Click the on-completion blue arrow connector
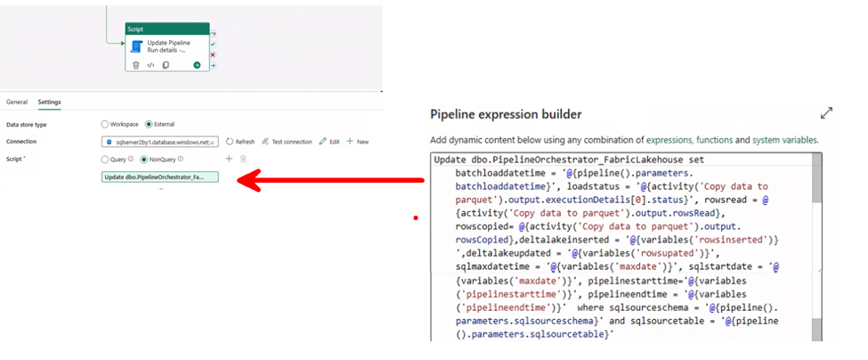Image resolution: width=868 pixels, height=360 pixels. (213, 65)
